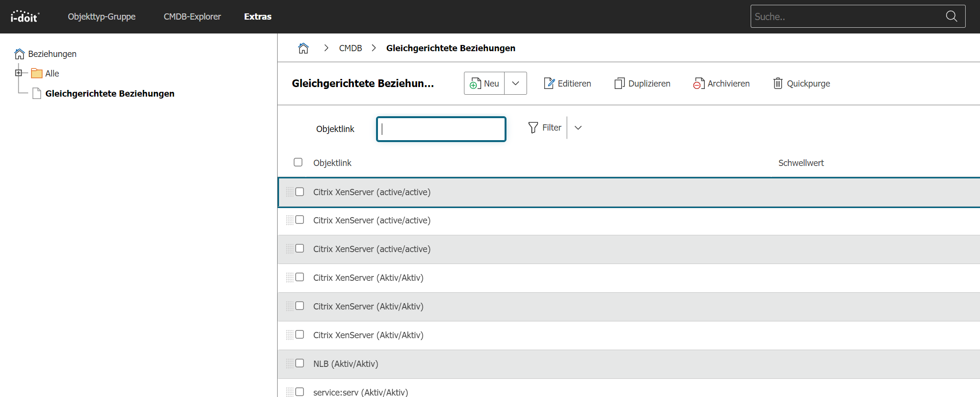This screenshot has height=397, width=980.
Task: Select first Citrix XenServer (active/active) checkbox
Action: pos(300,192)
